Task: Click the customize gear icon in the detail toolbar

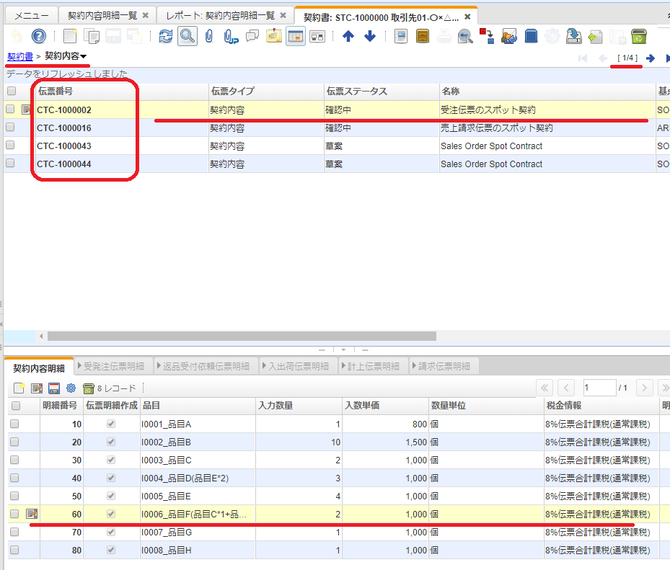Action: pos(71,388)
